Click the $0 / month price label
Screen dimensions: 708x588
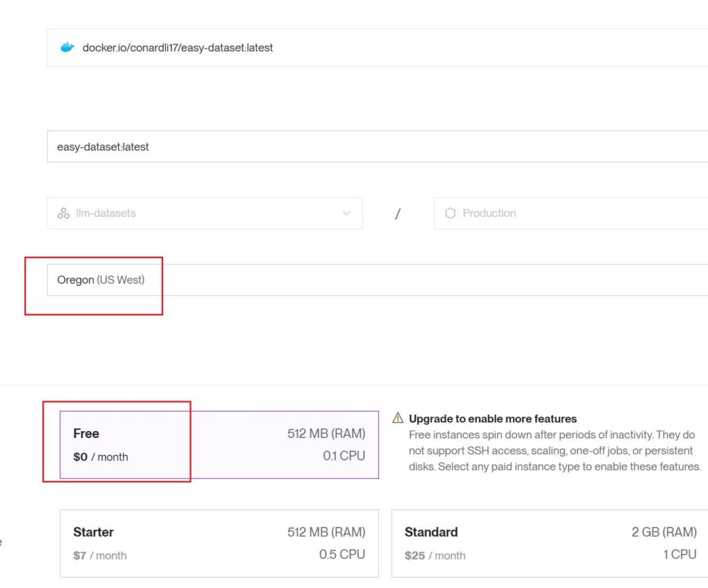click(x=100, y=457)
